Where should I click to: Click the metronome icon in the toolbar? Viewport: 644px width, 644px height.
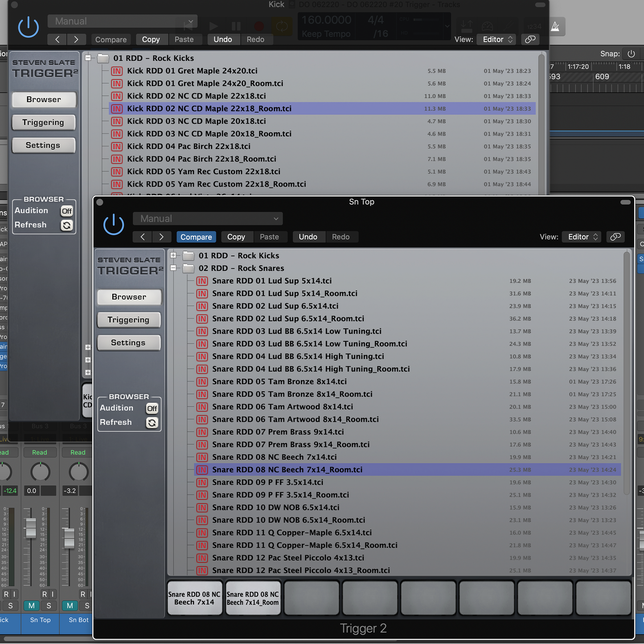555,27
